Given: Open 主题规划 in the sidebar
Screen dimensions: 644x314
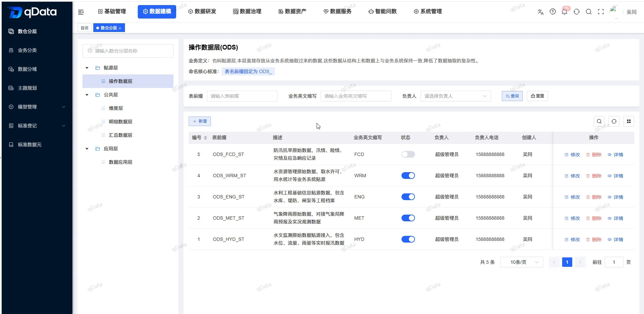Looking at the screenshot, I should (37, 88).
